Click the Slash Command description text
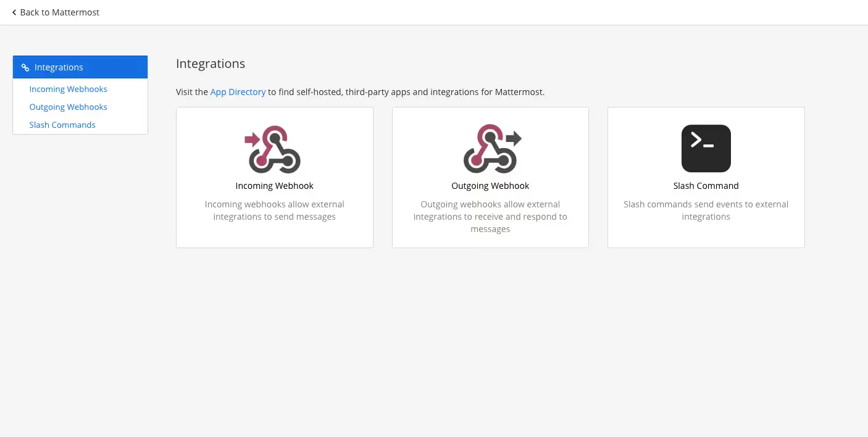This screenshot has height=437, width=868. point(706,210)
